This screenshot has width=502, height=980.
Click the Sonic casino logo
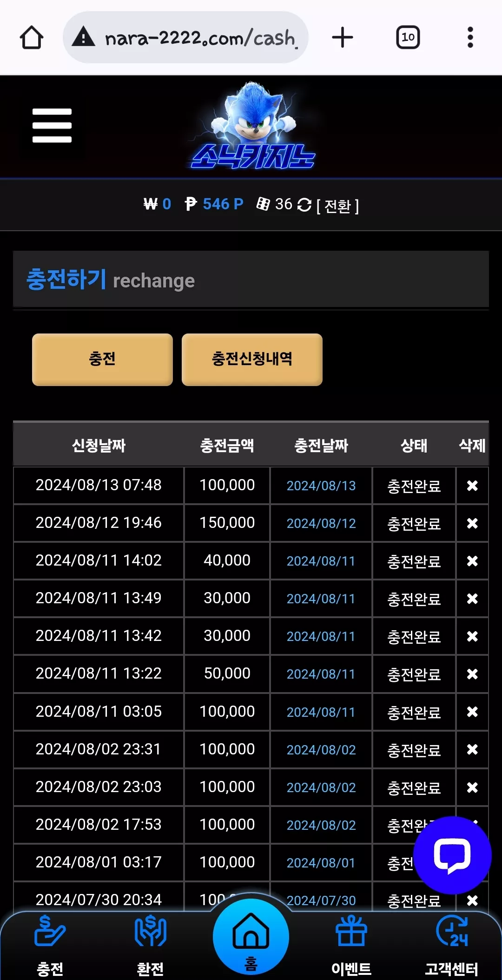[x=252, y=126]
